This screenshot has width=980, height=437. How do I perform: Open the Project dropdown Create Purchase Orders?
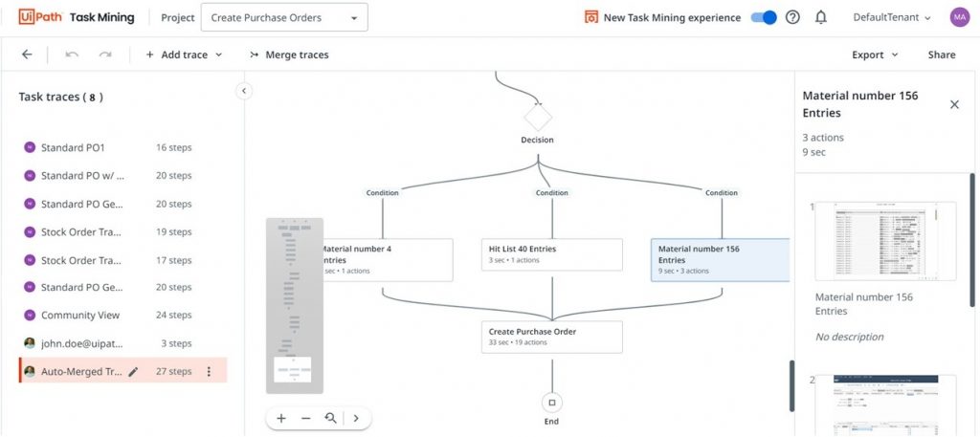point(284,17)
